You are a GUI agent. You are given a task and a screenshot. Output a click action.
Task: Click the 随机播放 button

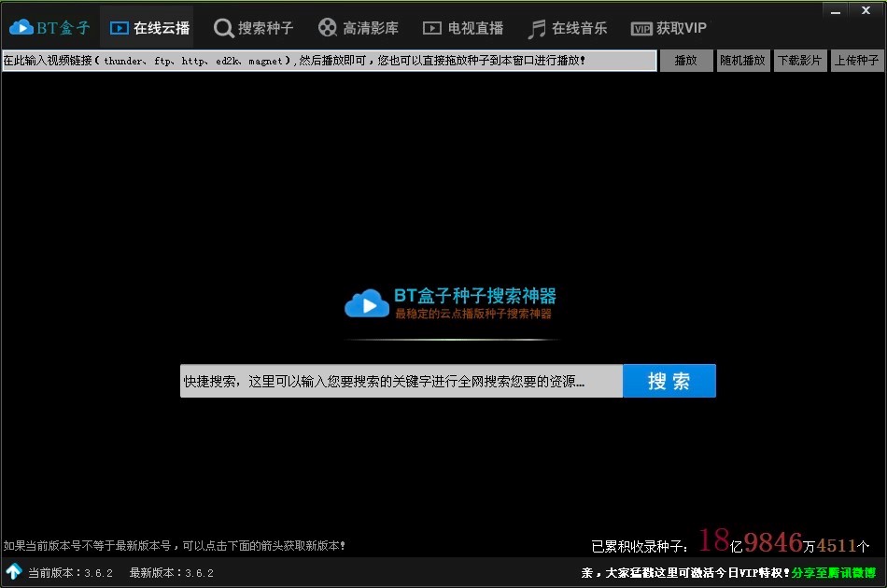coord(743,61)
